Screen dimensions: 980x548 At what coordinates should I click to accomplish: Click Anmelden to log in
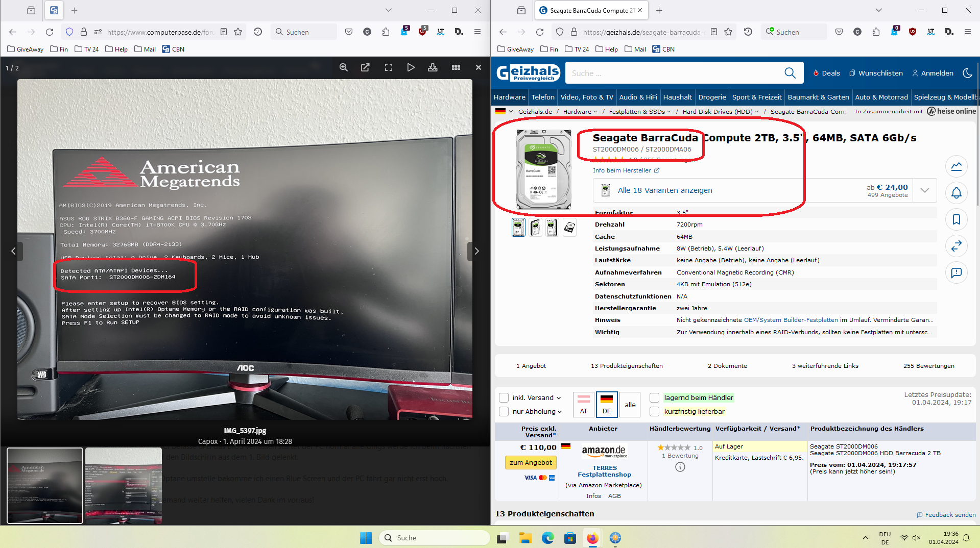tap(933, 73)
